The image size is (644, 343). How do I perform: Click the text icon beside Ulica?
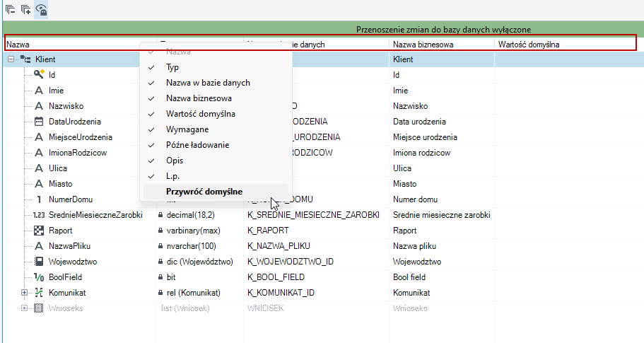click(x=39, y=168)
